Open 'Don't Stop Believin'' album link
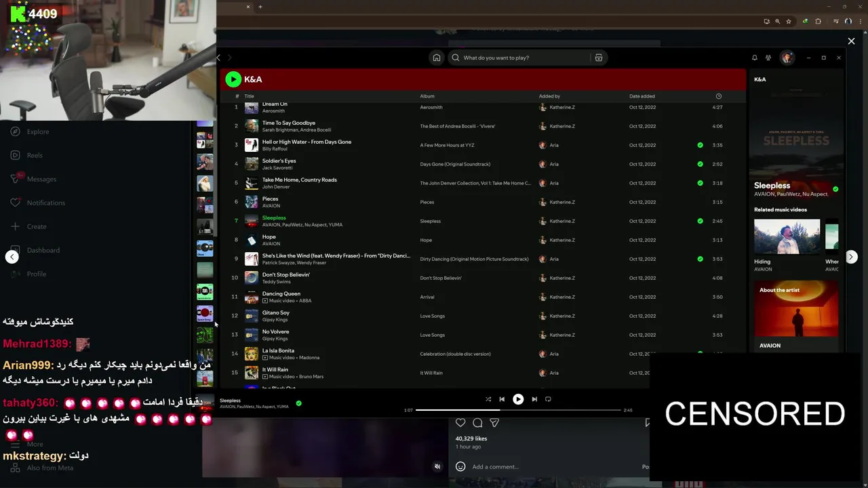868x488 pixels. click(441, 278)
